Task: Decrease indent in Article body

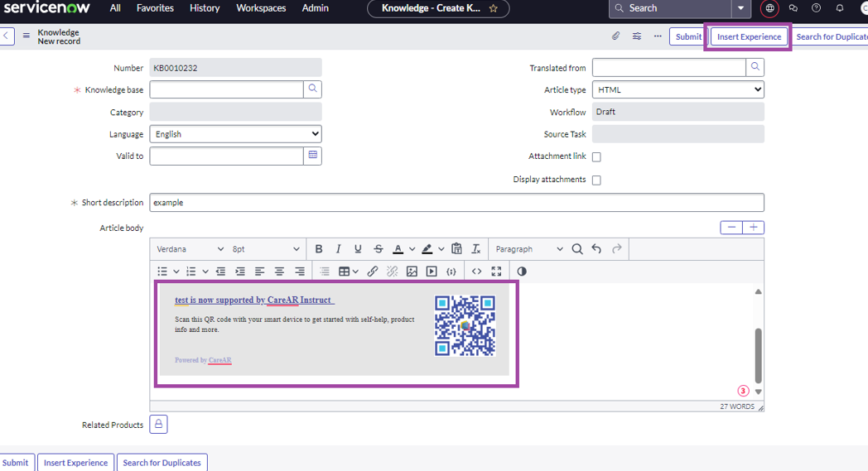Action: click(x=220, y=272)
